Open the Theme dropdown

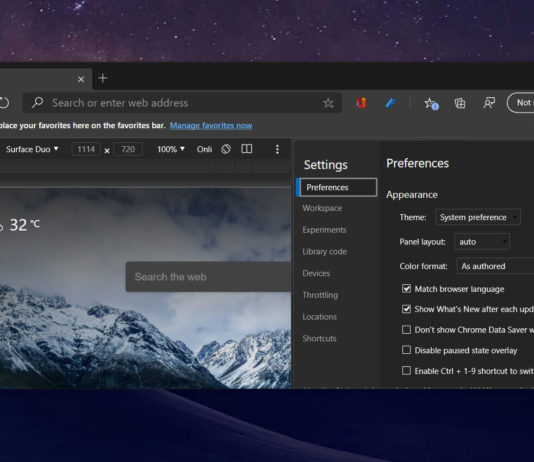[478, 217]
